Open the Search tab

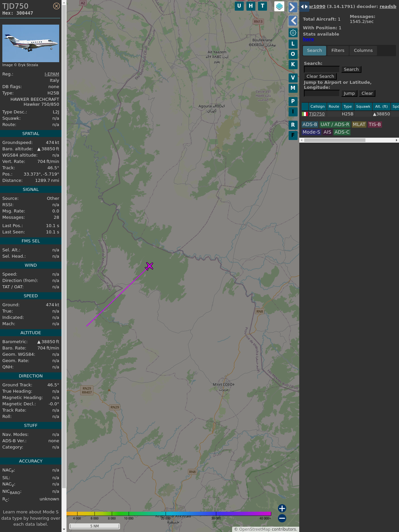pos(315,51)
